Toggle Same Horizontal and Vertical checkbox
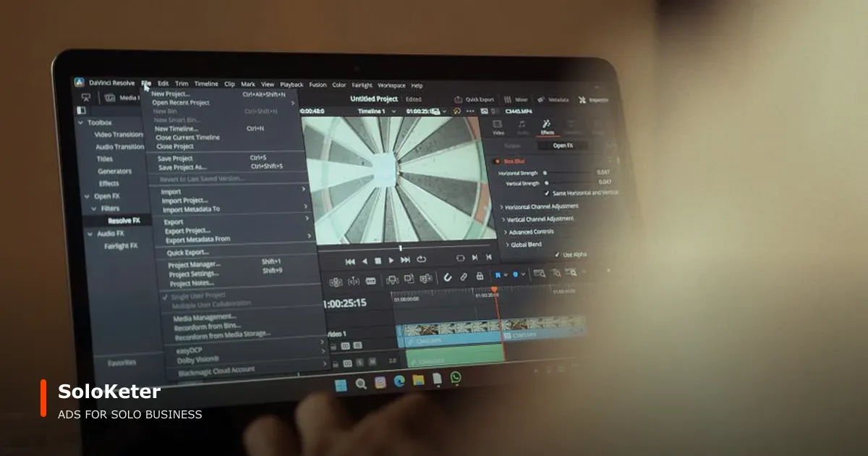The height and width of the screenshot is (456, 868). [x=546, y=194]
